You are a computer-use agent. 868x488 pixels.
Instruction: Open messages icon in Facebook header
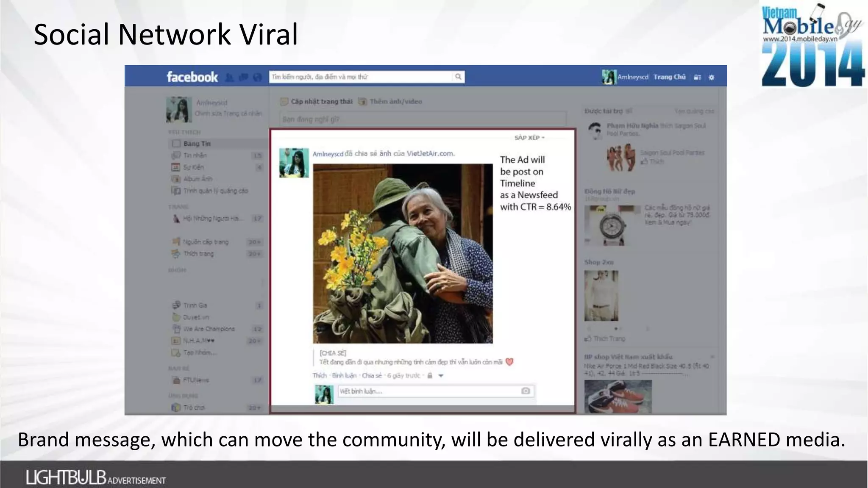[x=243, y=78]
